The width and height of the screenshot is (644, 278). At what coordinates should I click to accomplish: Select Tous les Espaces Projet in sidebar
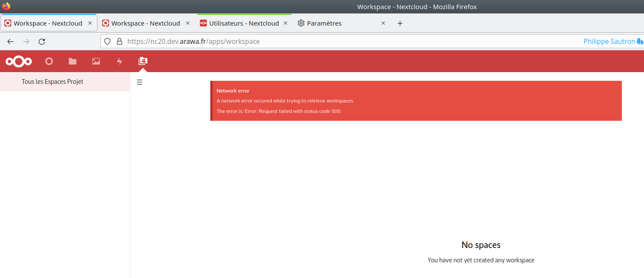53,81
